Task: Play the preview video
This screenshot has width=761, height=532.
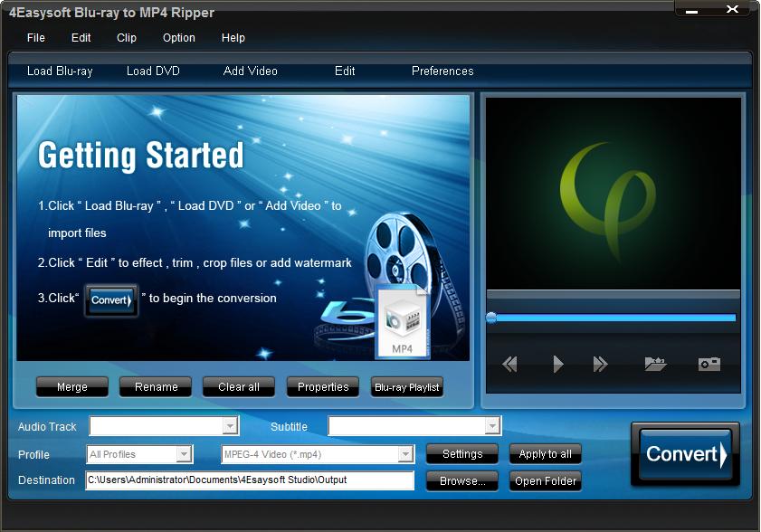Action: click(558, 364)
